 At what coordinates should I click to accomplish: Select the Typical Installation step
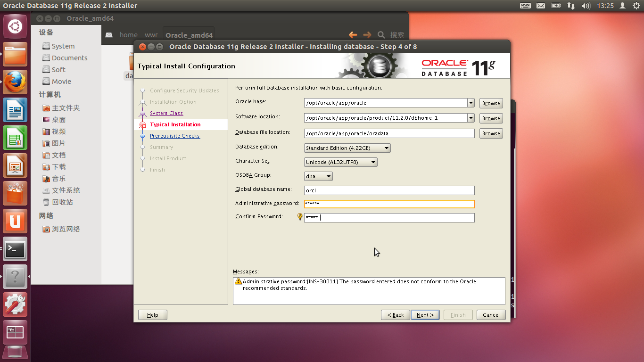pyautogui.click(x=175, y=124)
